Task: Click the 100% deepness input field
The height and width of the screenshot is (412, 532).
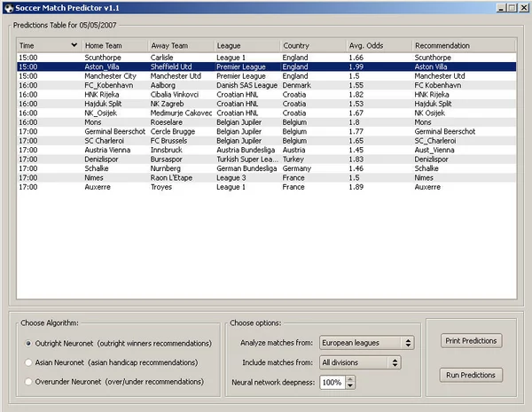Action: 332,383
